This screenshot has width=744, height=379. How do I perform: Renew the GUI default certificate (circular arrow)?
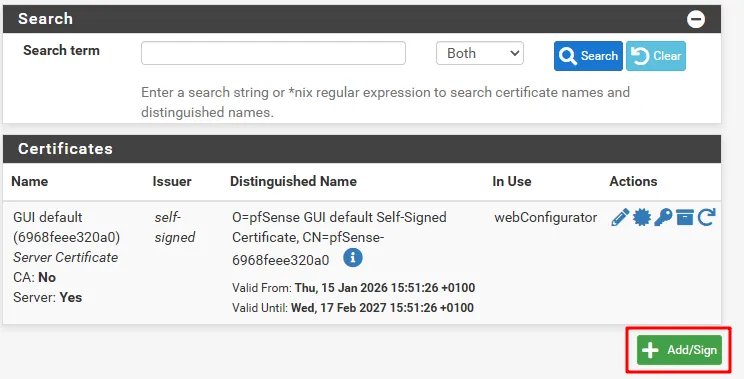click(x=707, y=217)
